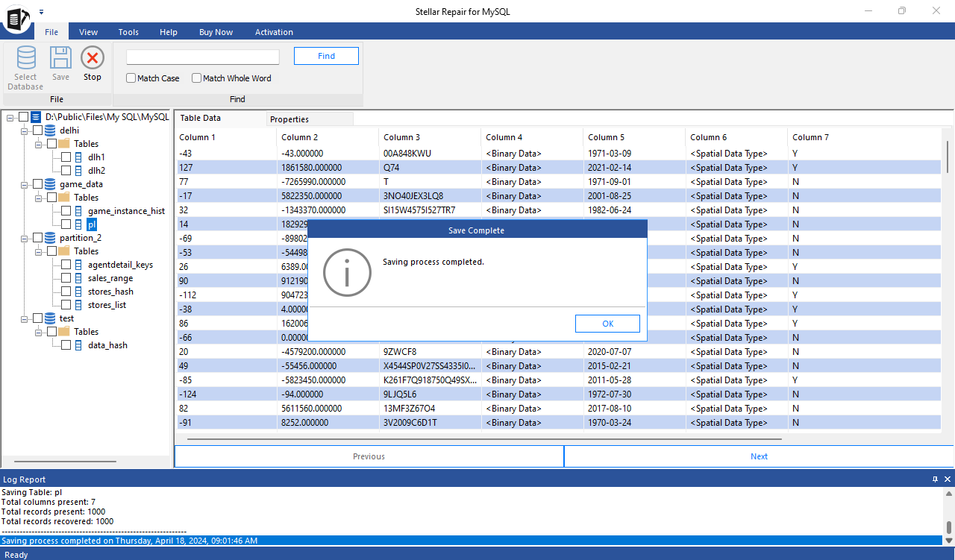Click the agentdetail_keys table icon

coord(79,265)
